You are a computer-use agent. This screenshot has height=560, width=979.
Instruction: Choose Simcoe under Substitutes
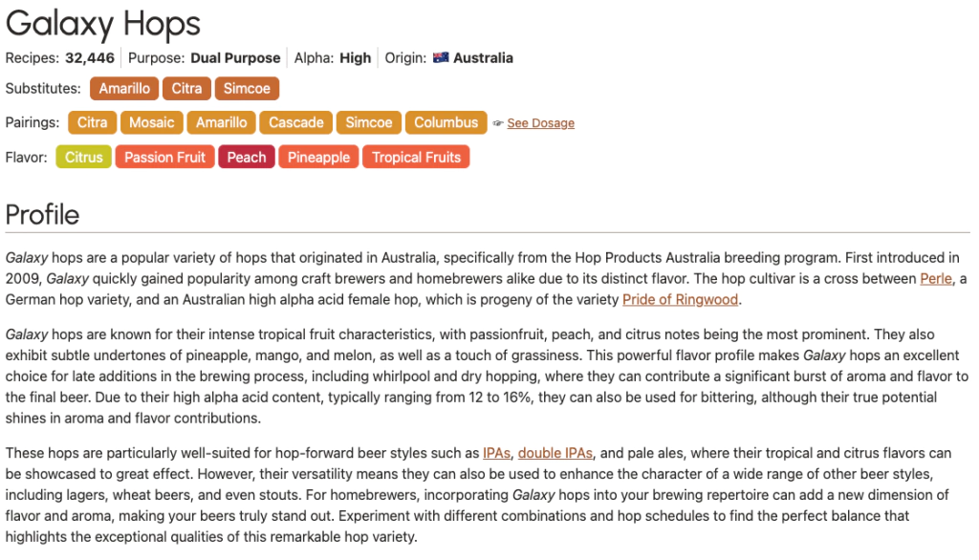tap(247, 88)
